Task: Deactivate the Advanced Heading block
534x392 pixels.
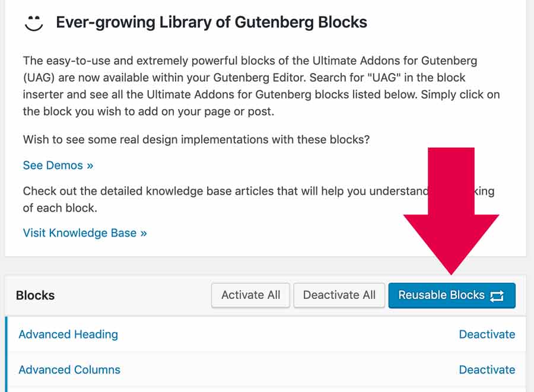Action: click(x=487, y=334)
